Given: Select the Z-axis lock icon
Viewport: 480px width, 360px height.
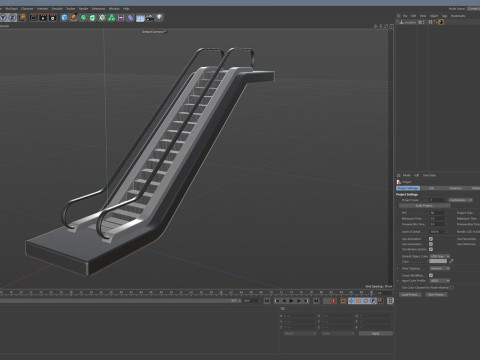Looking at the screenshot, I should pyautogui.click(x=12, y=17).
